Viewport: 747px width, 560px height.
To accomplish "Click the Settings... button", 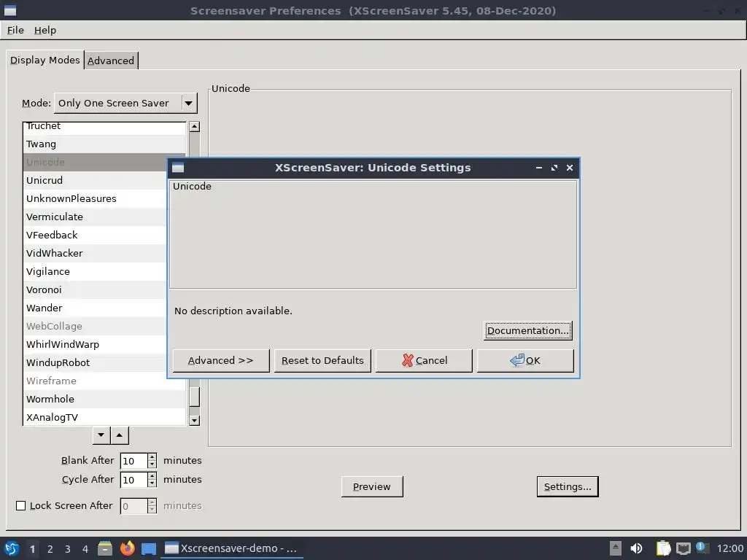I will [568, 486].
